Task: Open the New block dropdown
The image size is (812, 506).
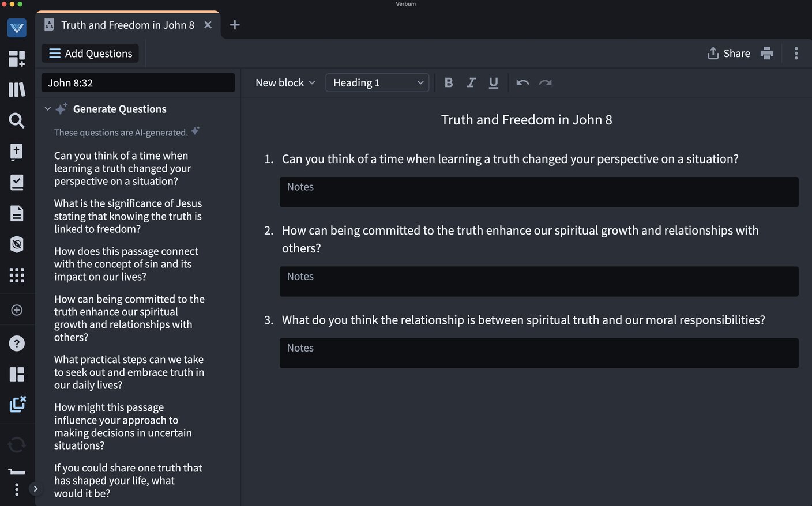Action: [x=285, y=82]
